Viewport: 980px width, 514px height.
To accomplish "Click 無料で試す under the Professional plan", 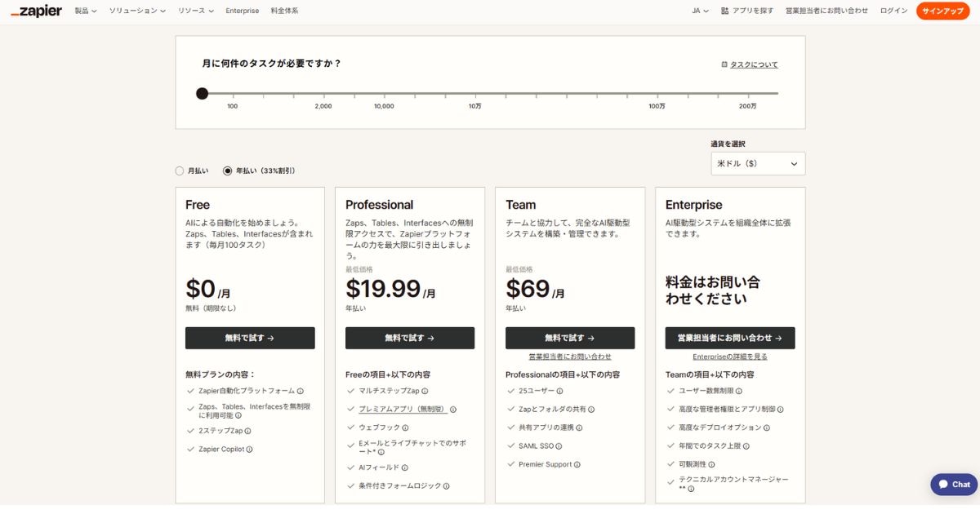I will point(410,338).
